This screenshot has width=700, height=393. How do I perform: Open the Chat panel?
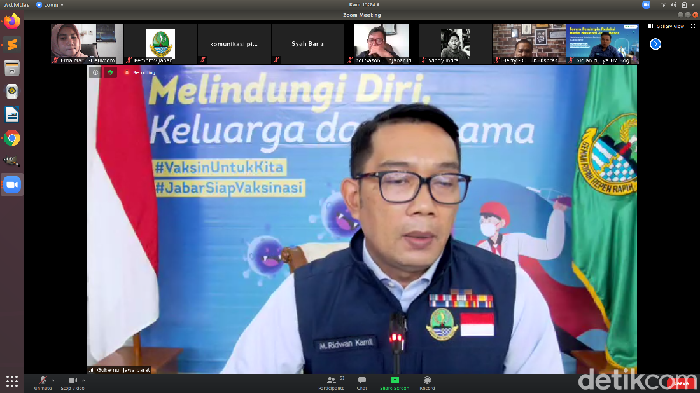[362, 383]
